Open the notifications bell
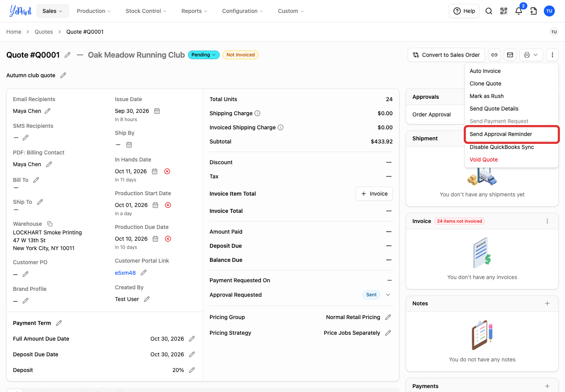Screen dimensions: 565x392 point(519,11)
